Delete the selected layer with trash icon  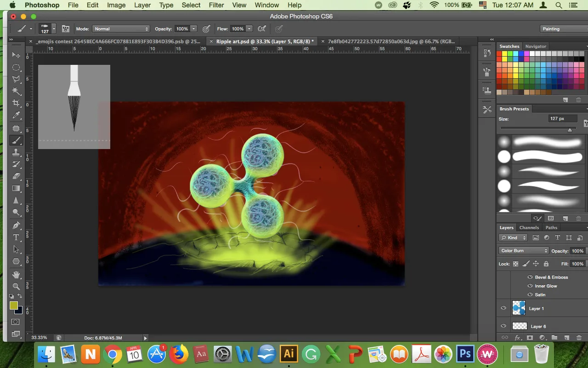coord(578,338)
